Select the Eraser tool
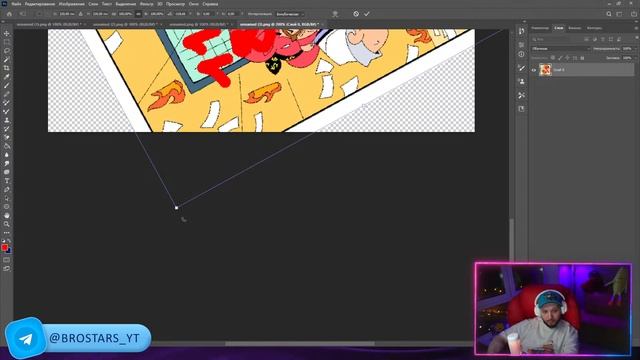 tap(7, 138)
